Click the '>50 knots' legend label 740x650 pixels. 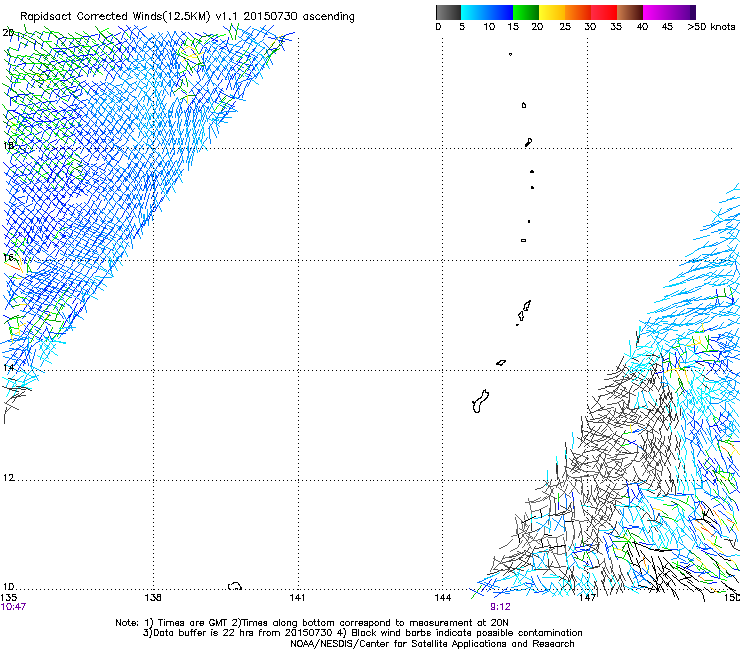pos(711,27)
